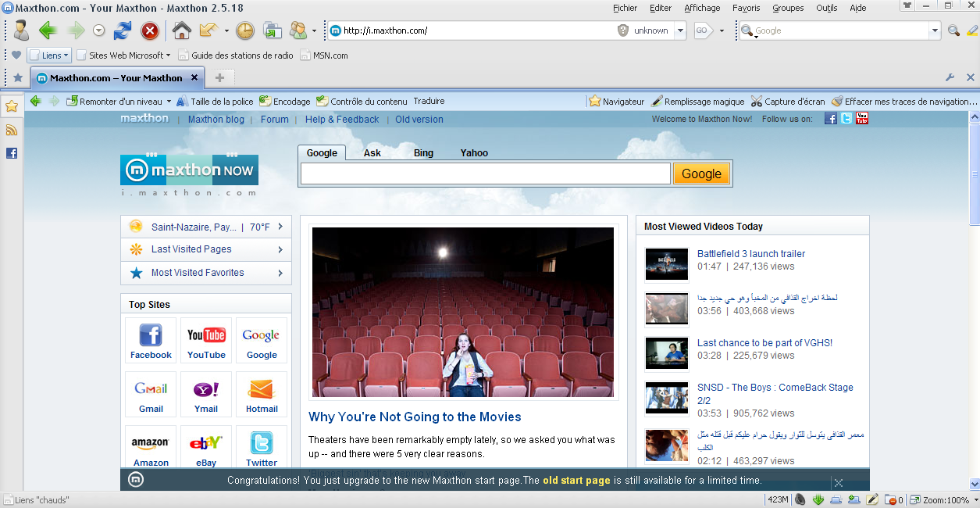Open the Affichage menu

(x=702, y=8)
